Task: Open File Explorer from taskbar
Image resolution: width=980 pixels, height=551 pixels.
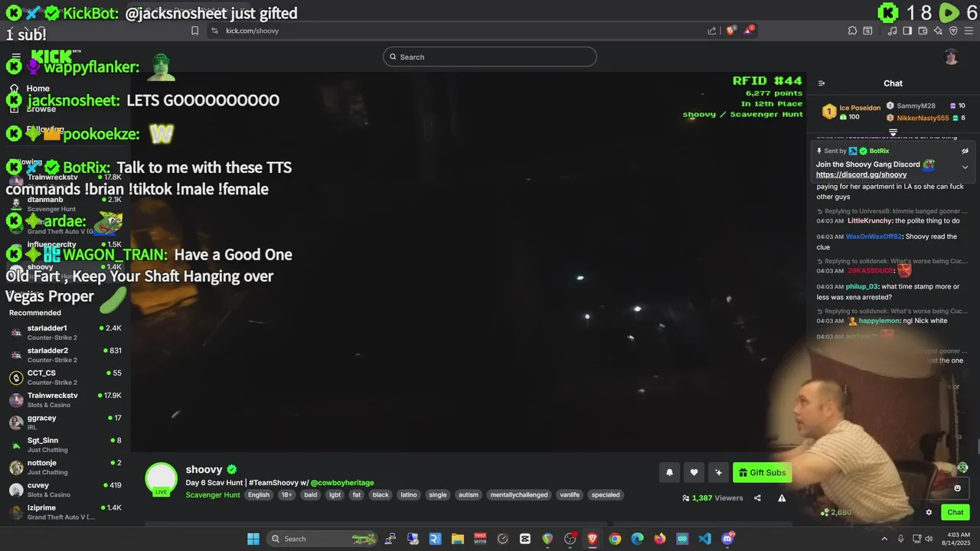Action: point(457,539)
